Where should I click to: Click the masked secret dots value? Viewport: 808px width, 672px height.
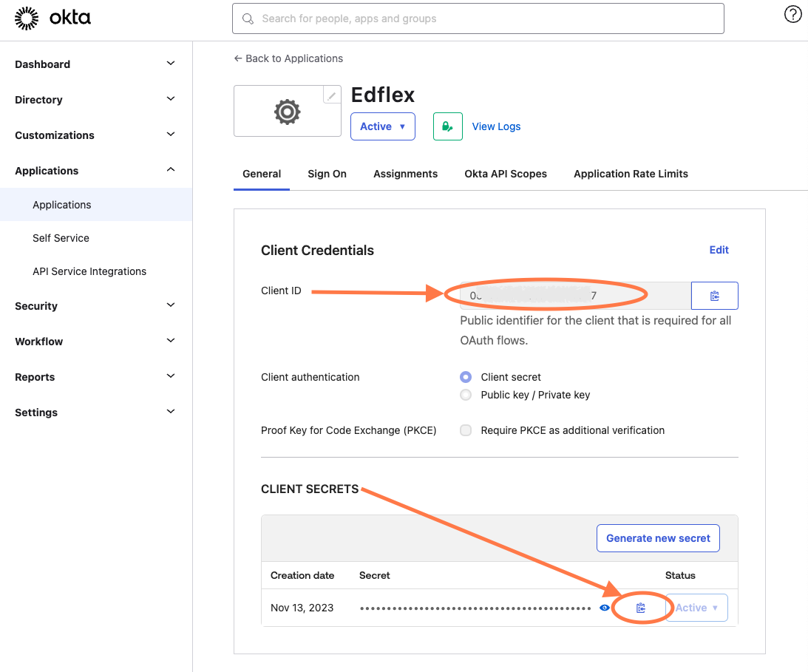(475, 608)
